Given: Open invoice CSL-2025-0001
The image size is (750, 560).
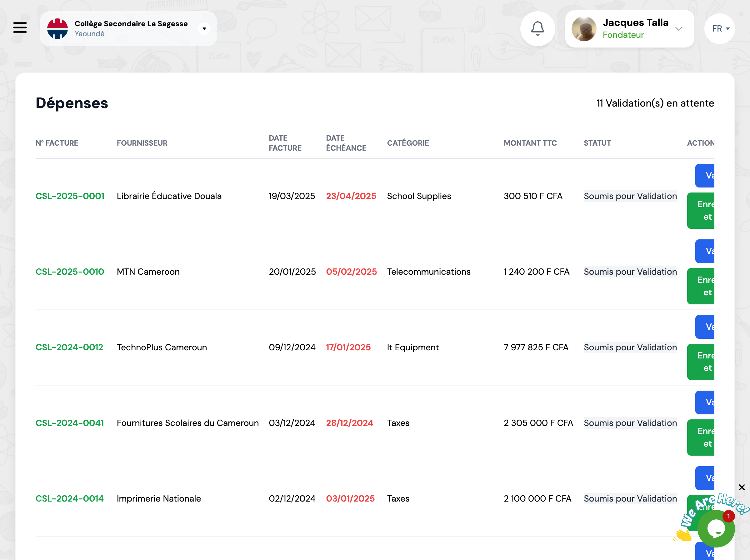Looking at the screenshot, I should click(70, 196).
